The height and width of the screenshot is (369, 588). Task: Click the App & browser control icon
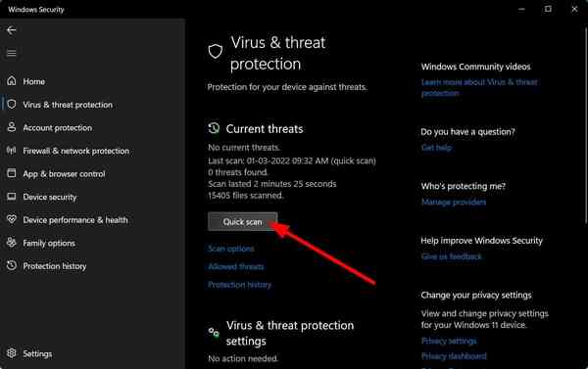[x=12, y=173]
